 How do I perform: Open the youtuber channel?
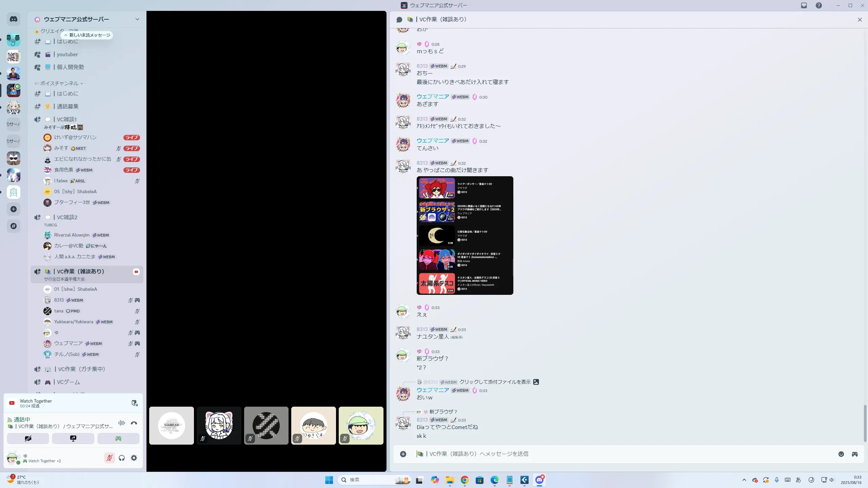[x=67, y=55]
